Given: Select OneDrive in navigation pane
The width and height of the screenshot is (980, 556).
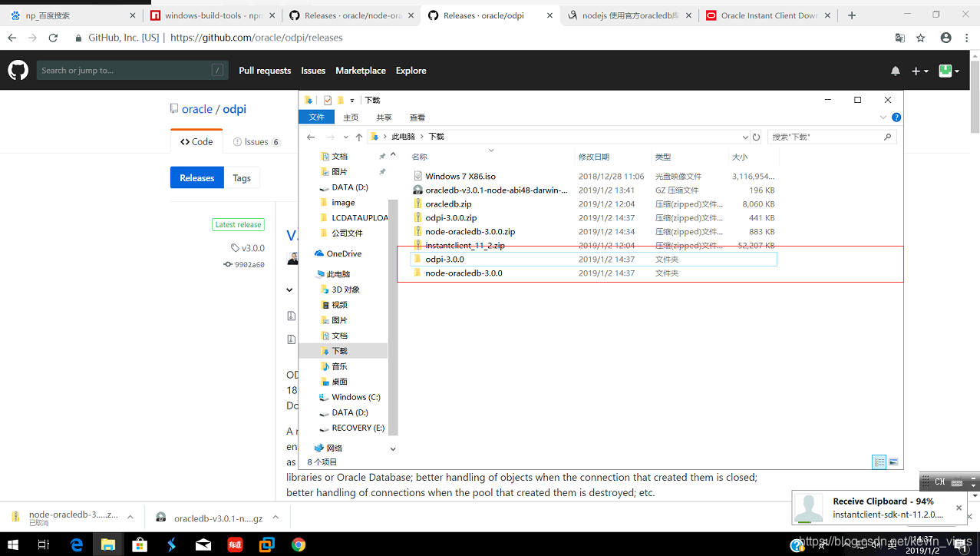Looking at the screenshot, I should coord(343,253).
